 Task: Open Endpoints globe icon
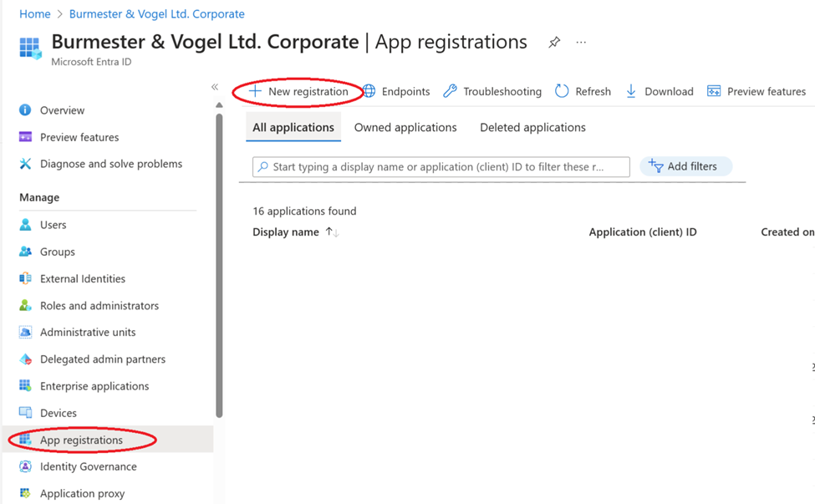(x=369, y=91)
